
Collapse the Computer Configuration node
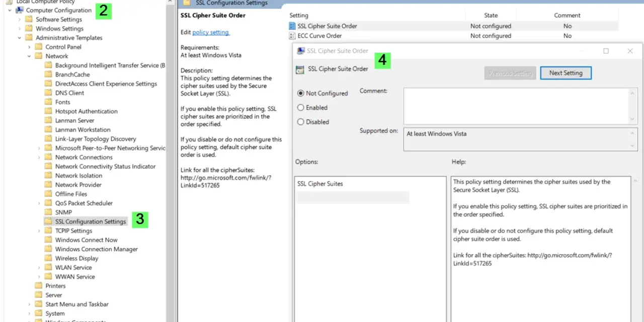[x=10, y=10]
